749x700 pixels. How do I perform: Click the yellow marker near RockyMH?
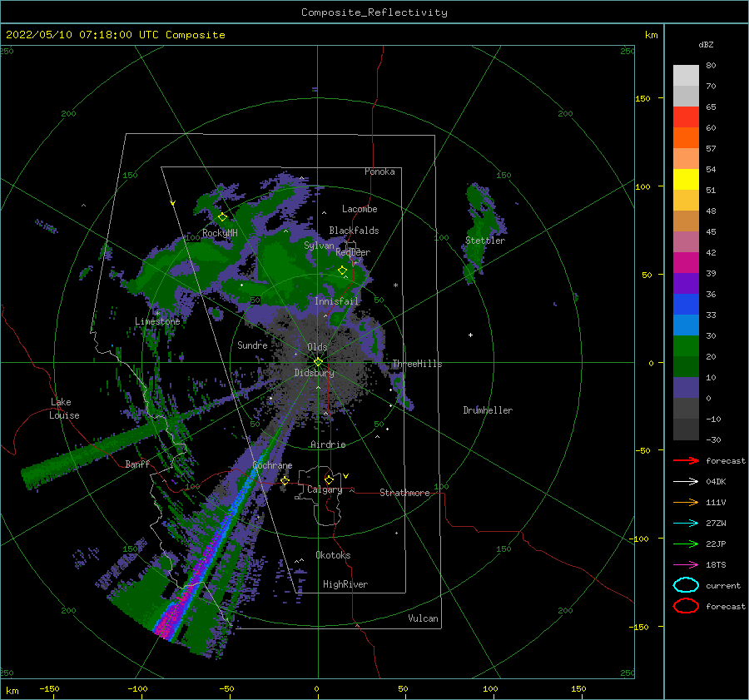(222, 217)
